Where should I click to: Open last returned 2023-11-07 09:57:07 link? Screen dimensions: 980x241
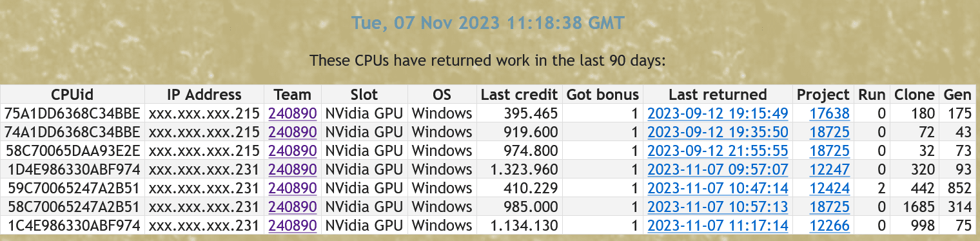(718, 169)
